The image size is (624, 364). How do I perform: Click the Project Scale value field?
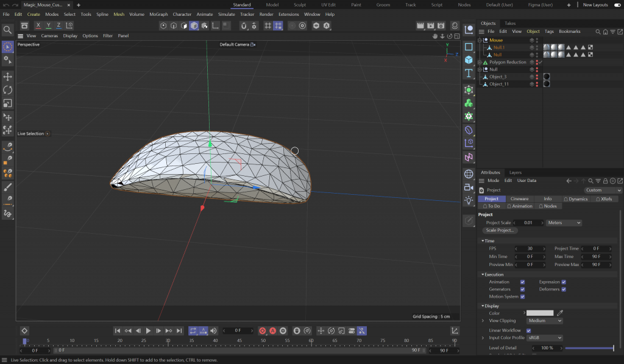click(528, 223)
